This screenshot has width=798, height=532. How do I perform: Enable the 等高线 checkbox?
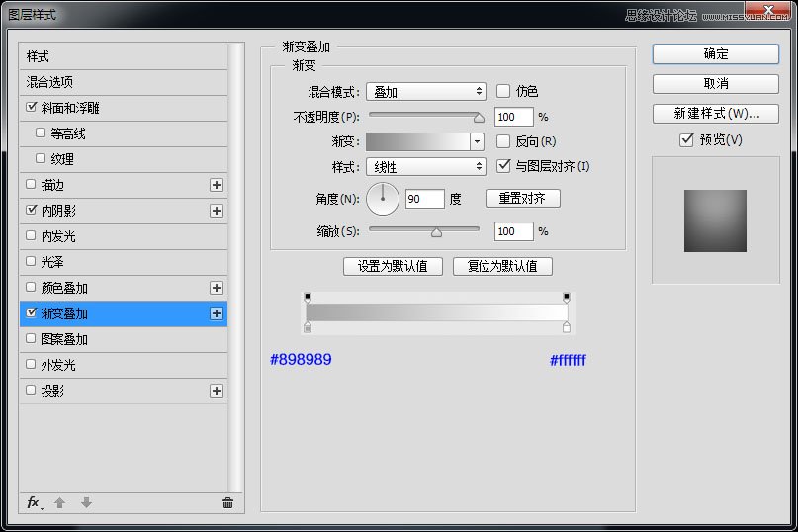pos(41,133)
